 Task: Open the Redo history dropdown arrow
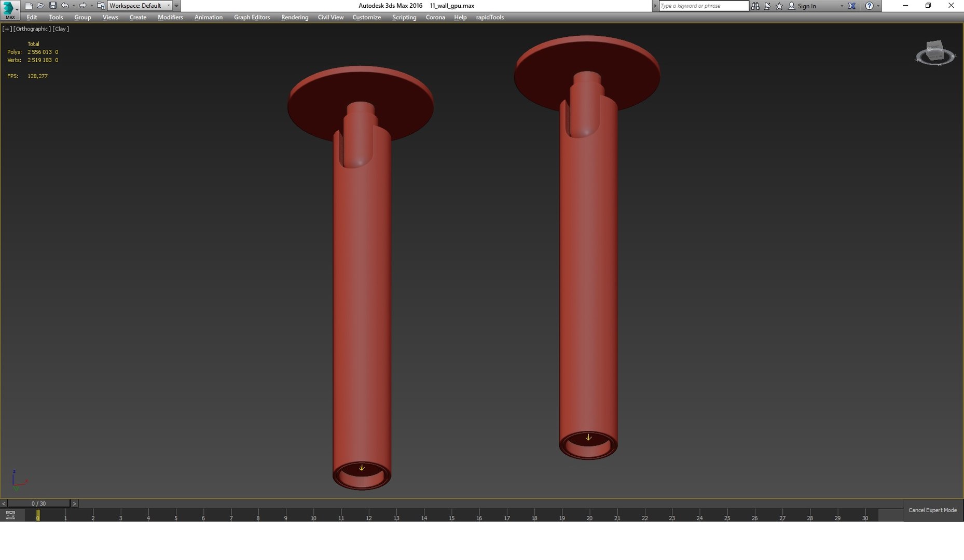[x=91, y=6]
